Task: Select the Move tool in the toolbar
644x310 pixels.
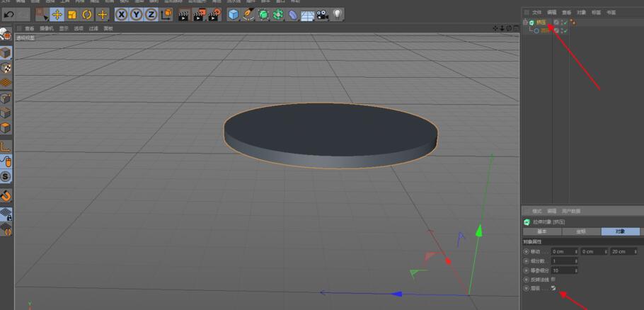Action: 57,14
